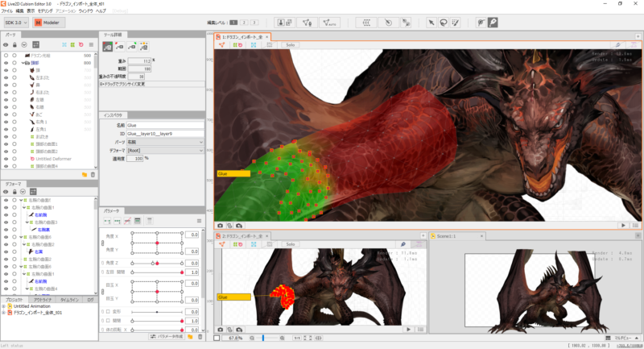Click the rotation deformer creation tool
644x349 pixels.
click(388, 23)
